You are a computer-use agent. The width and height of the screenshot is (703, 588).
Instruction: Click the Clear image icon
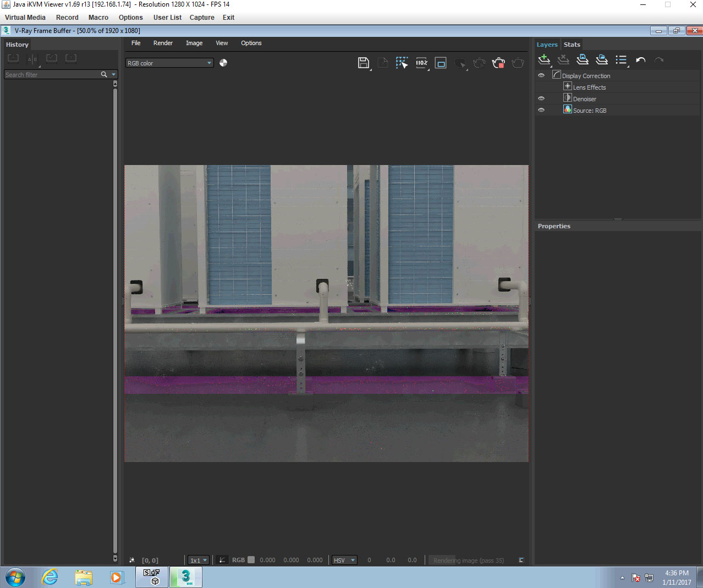click(x=383, y=63)
